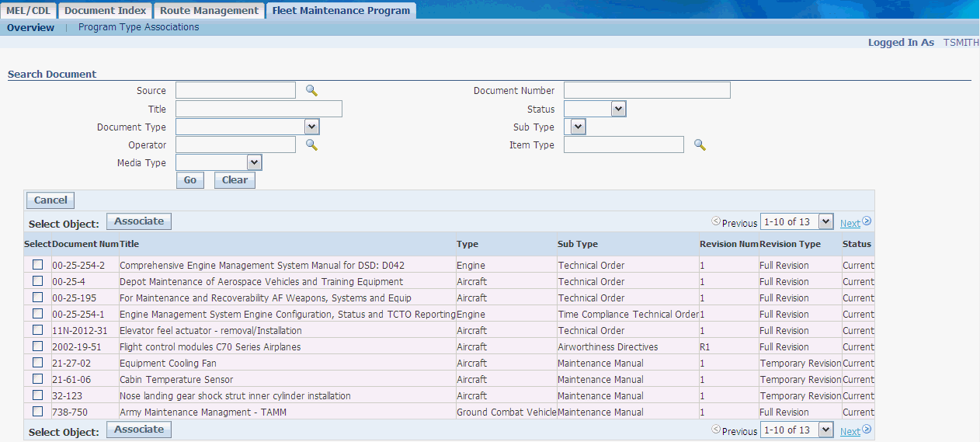Open the Media Type dropdown
The image size is (980, 442).
219,162
